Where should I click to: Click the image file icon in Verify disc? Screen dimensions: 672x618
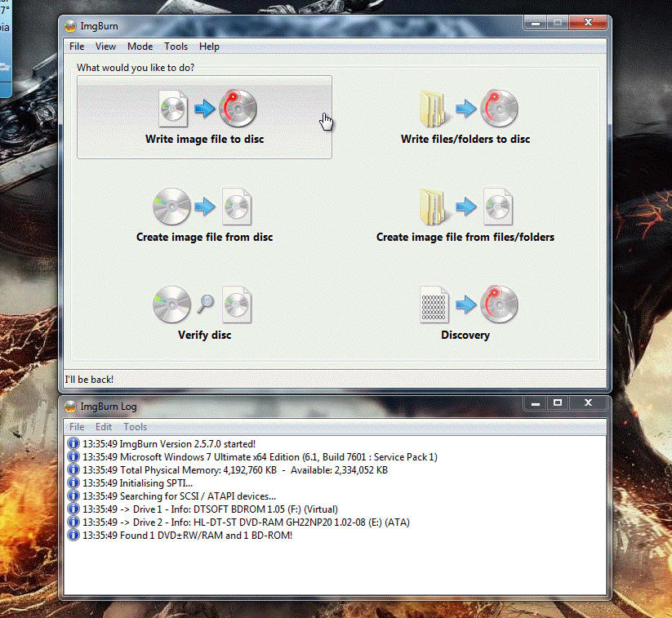237,305
